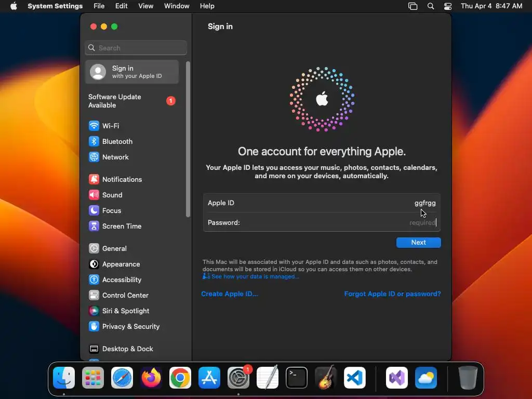Open the View menu
Image resolution: width=532 pixels, height=399 pixels.
146,6
